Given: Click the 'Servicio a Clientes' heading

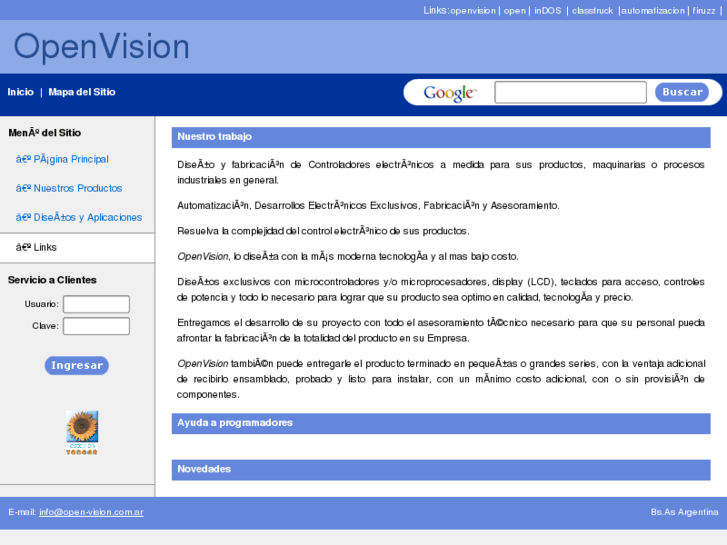Looking at the screenshot, I should (x=52, y=280).
